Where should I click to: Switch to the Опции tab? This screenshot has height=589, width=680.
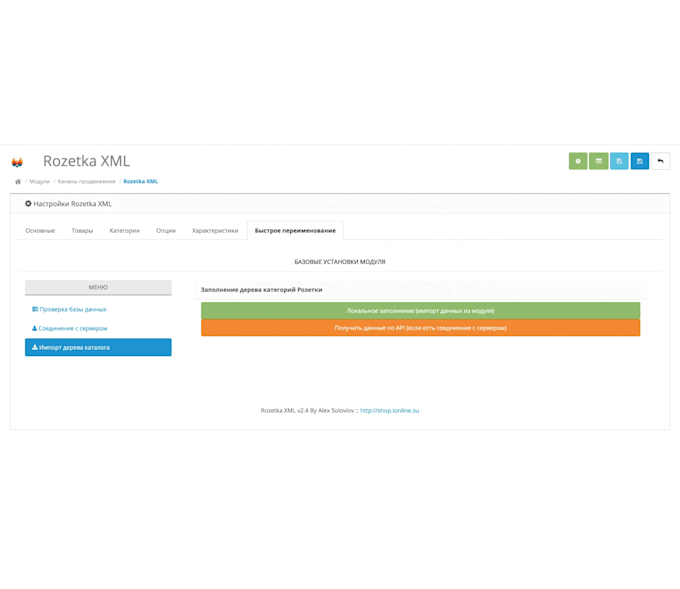(x=166, y=231)
